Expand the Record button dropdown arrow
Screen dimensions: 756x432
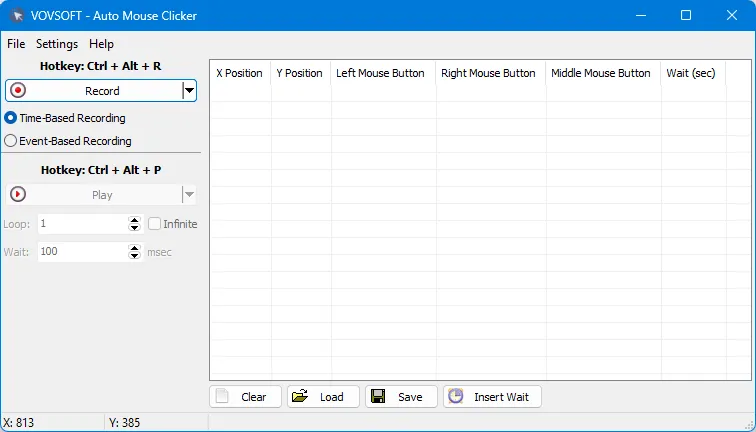188,91
